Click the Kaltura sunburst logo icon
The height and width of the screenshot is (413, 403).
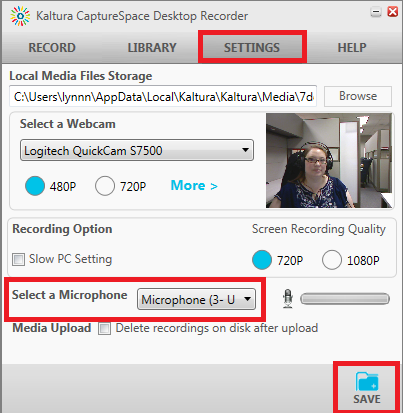click(20, 16)
